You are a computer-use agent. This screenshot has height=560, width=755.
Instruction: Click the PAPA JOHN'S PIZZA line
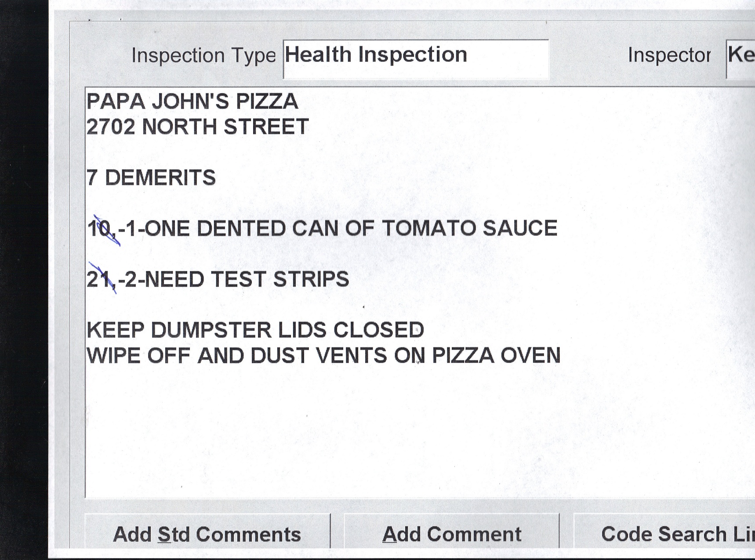[x=192, y=101]
